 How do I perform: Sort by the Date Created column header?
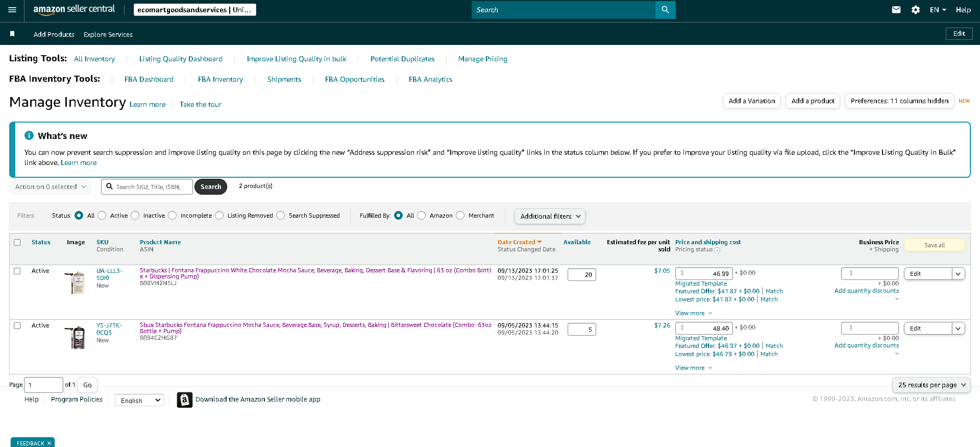tap(520, 243)
